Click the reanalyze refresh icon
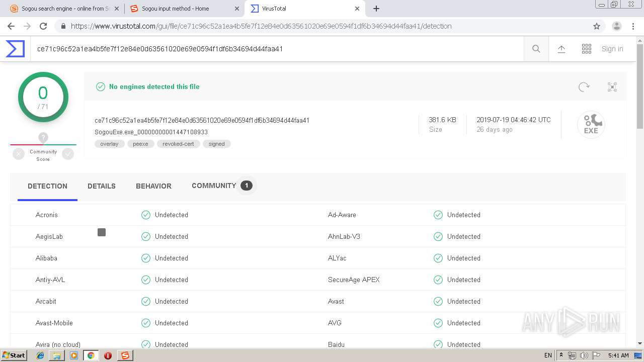The image size is (644, 362). (x=584, y=87)
